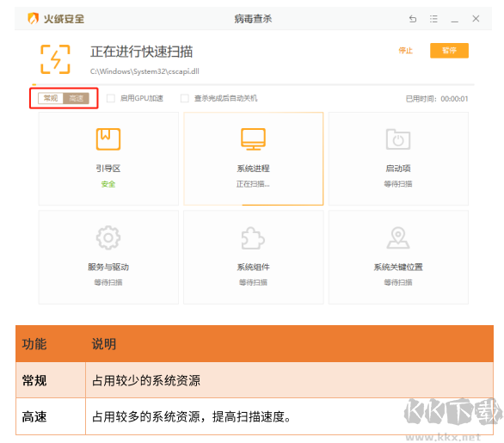Click the 系统组件 puzzle piece icon

[253, 238]
